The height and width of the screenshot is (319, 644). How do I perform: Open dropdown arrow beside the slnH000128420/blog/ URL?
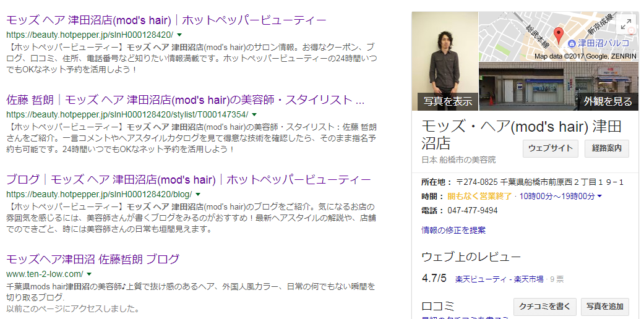coord(198,194)
